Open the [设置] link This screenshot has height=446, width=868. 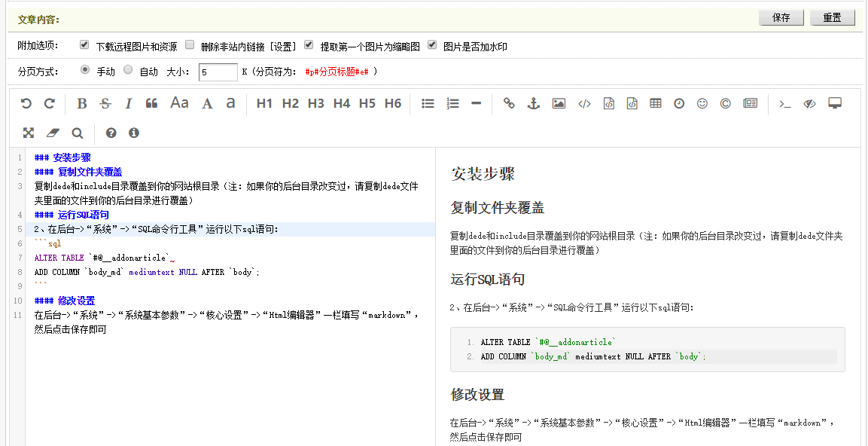tap(282, 47)
